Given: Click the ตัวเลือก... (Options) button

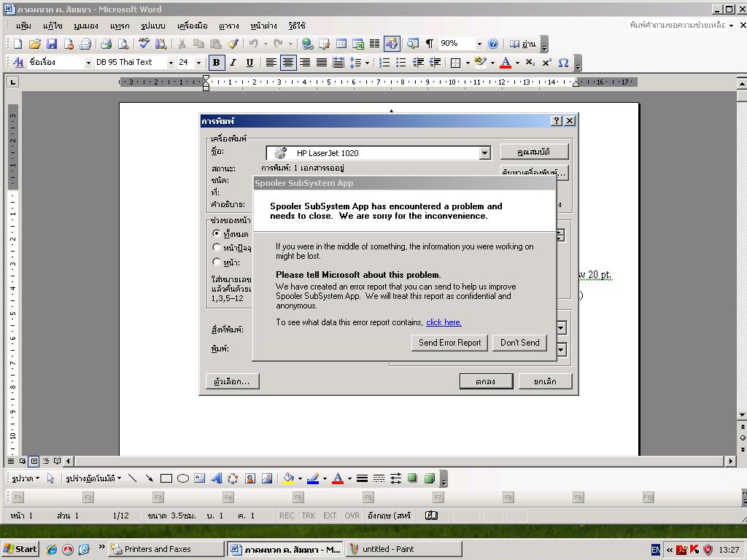Looking at the screenshot, I should click(233, 381).
